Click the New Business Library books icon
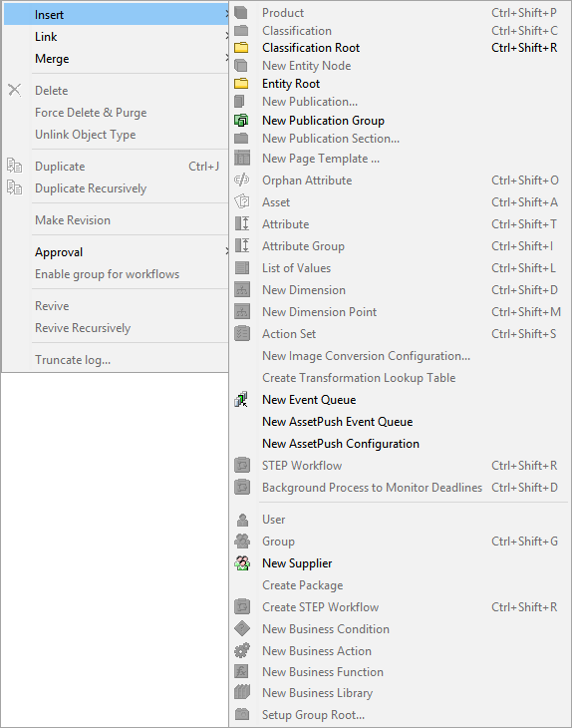 pos(242,693)
